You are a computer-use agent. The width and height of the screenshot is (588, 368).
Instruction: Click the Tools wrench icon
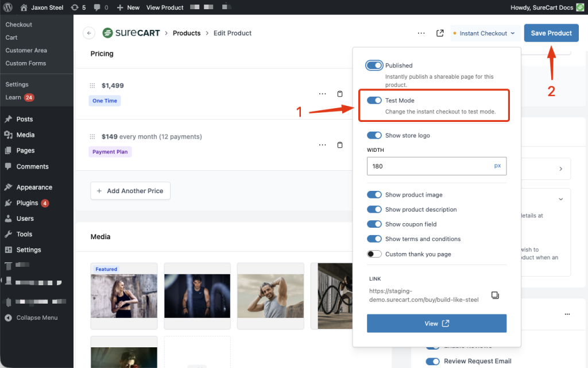point(8,234)
